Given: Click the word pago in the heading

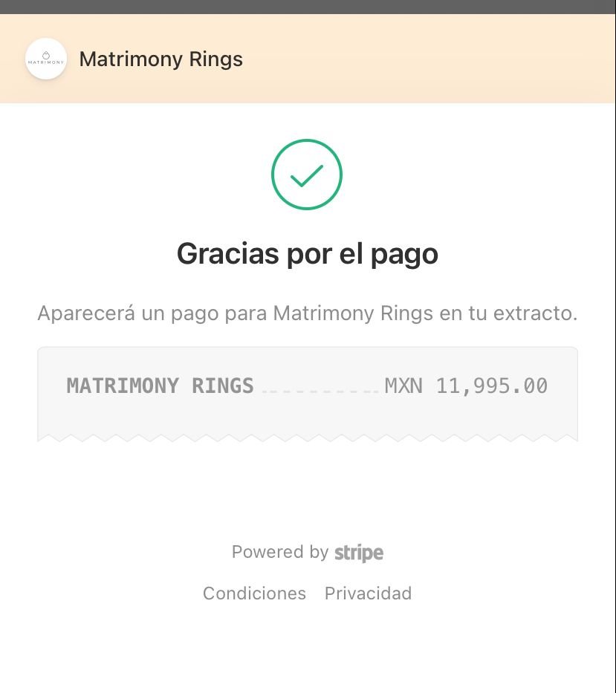Looking at the screenshot, I should point(404,256).
